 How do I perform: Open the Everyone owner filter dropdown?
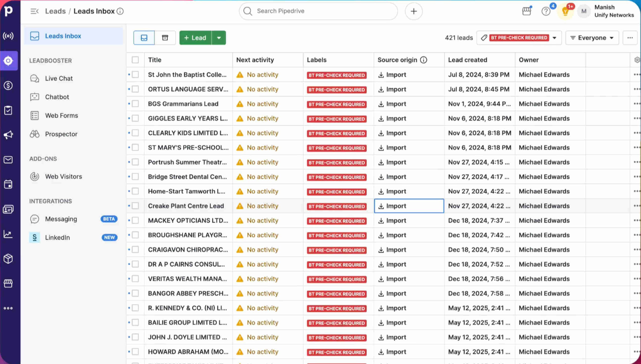tap(592, 38)
